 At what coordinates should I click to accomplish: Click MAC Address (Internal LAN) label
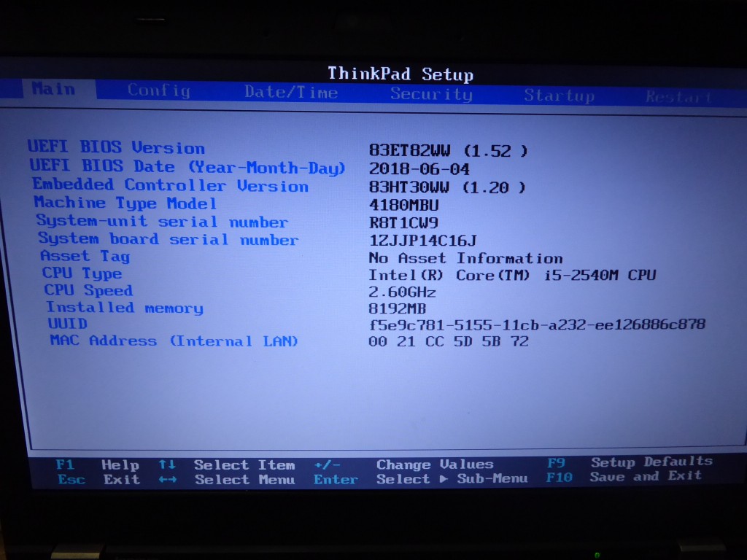174,341
